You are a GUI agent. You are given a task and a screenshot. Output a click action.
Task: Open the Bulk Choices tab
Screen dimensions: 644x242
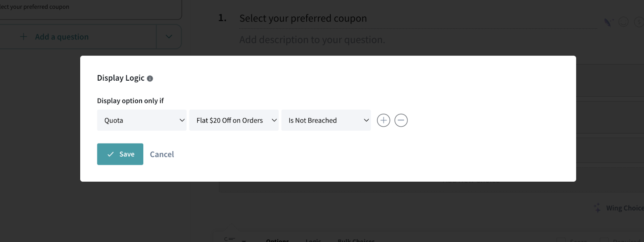pyautogui.click(x=356, y=240)
